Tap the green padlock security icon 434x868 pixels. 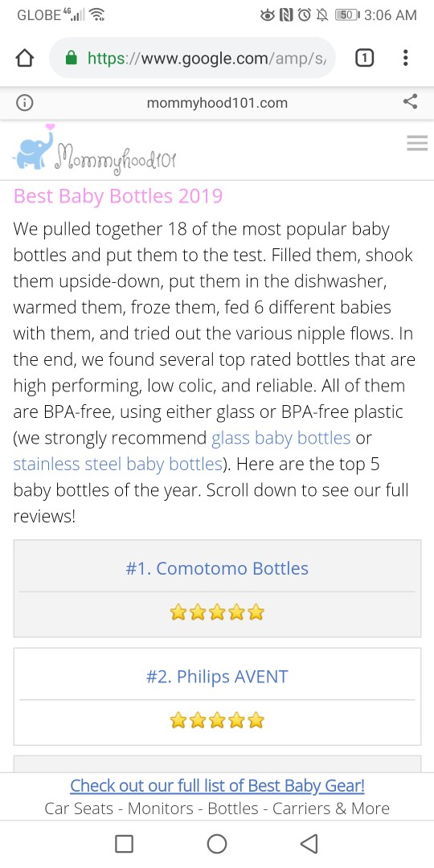[x=72, y=58]
